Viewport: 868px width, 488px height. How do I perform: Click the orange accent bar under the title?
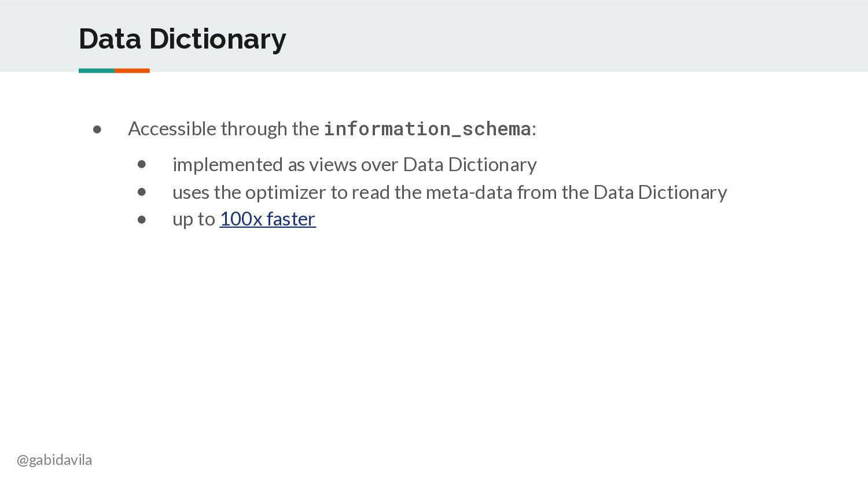pyautogui.click(x=132, y=71)
